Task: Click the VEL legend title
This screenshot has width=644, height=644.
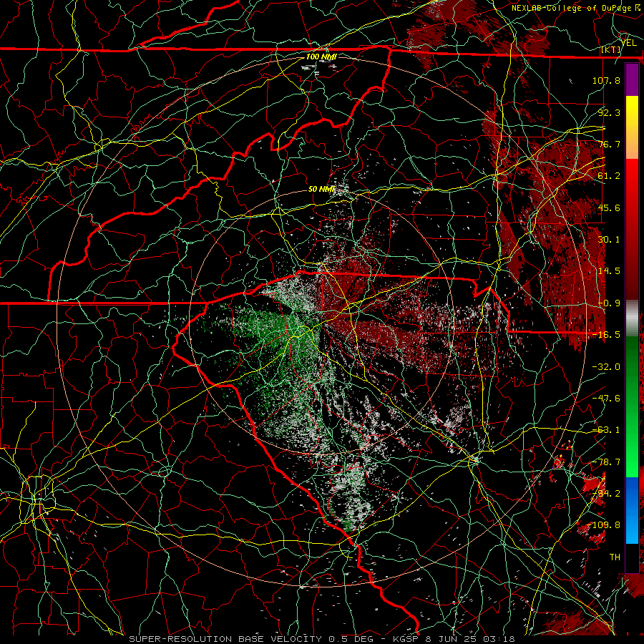Action: (x=628, y=43)
